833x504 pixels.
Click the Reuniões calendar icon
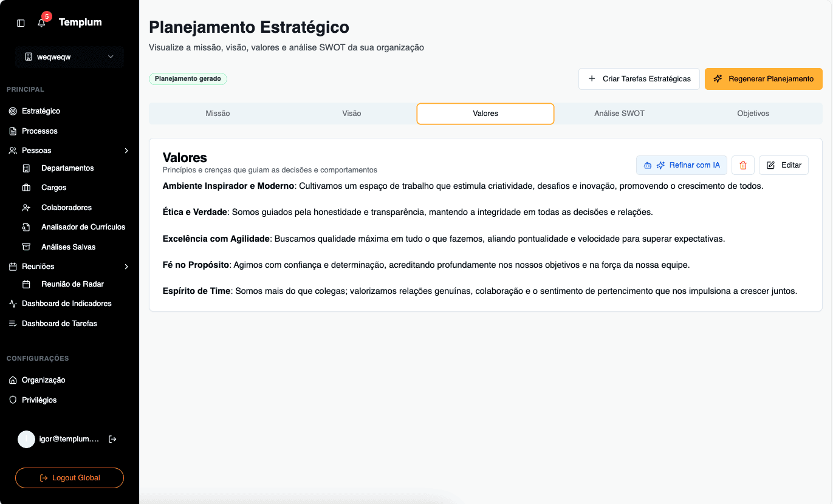[x=13, y=267]
